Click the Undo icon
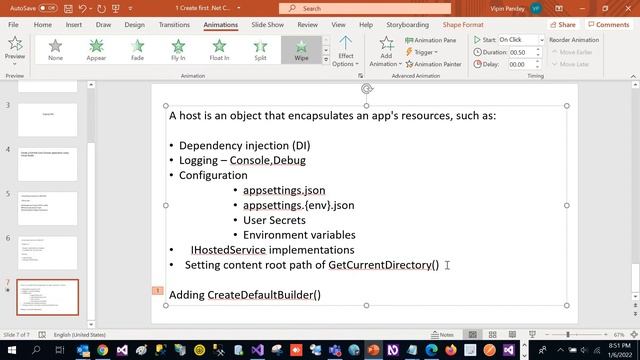 pyautogui.click(x=82, y=8)
